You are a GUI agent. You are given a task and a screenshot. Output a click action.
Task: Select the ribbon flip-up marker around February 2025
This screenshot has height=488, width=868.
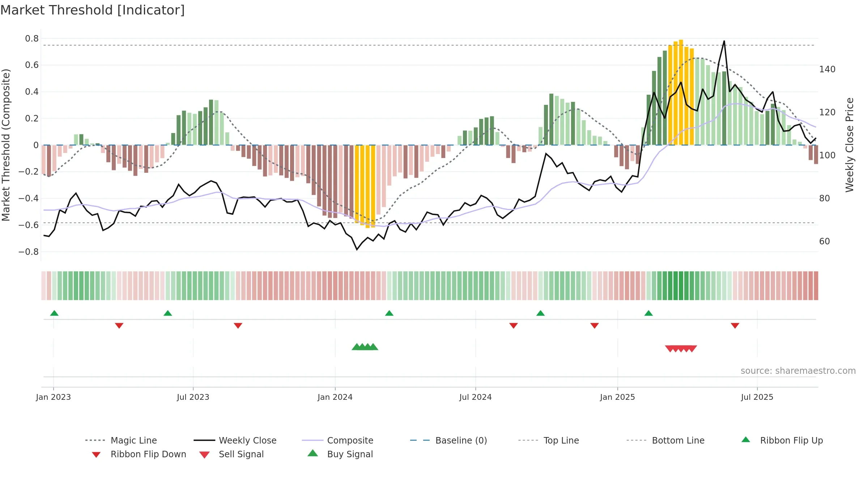[x=648, y=313]
